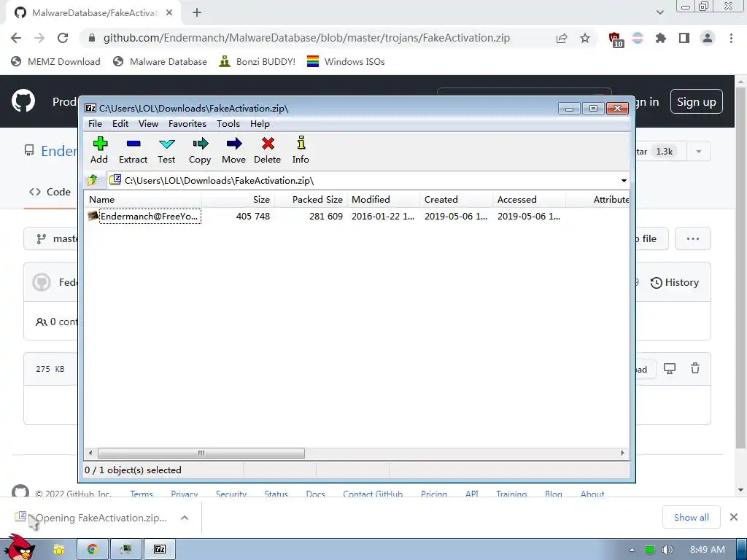747x560 pixels.
Task: Expand the FakeActivation.zip download options chevron
Action: [185, 518]
